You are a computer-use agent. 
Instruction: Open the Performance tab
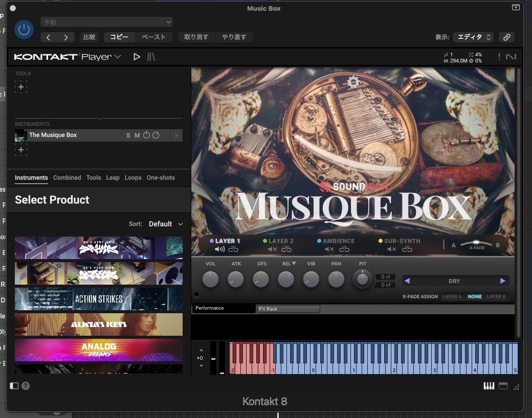point(224,308)
